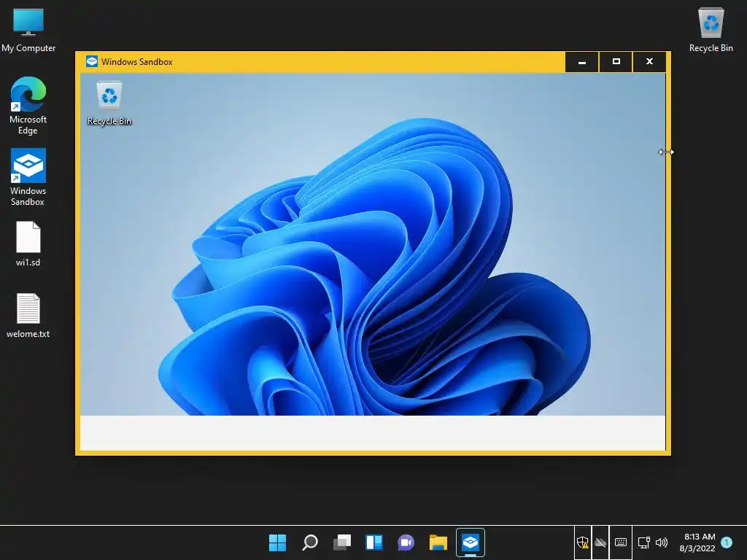The image size is (747, 560).
Task: Click the Windows Sandbox title bar icon
Action: 91,61
